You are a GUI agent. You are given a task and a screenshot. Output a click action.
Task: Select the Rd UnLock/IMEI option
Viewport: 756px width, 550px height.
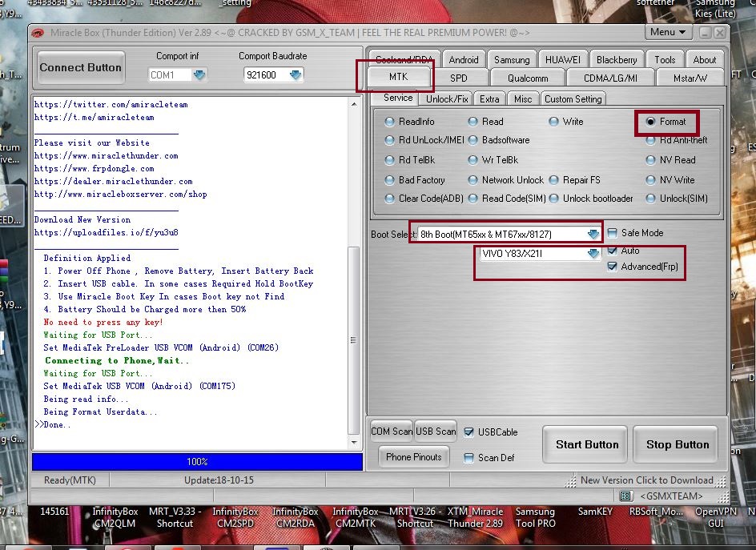coord(389,140)
